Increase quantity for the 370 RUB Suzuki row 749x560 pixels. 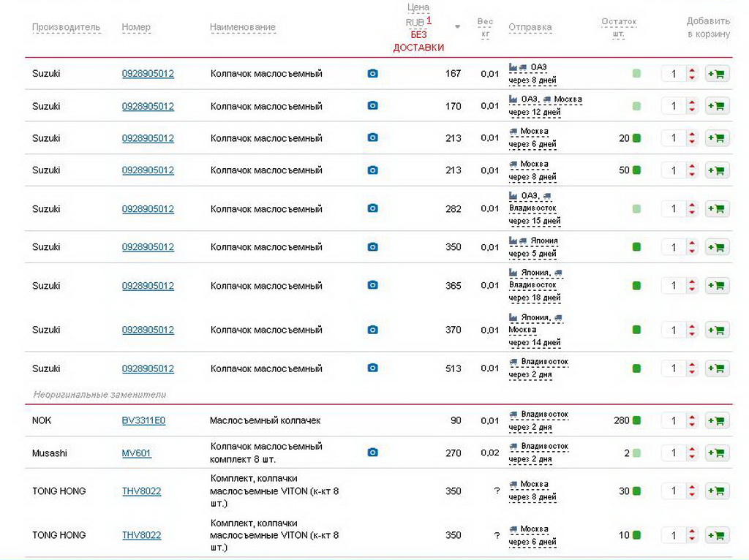coord(692,327)
